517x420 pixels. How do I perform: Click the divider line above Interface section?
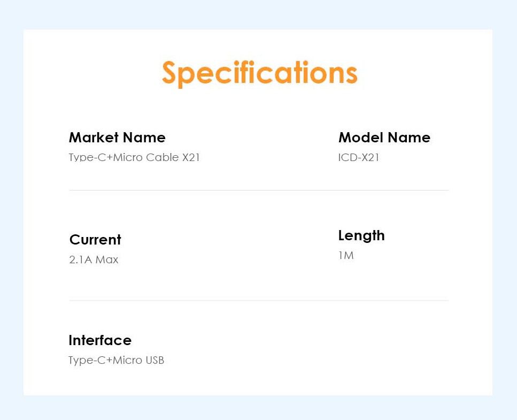258,300
